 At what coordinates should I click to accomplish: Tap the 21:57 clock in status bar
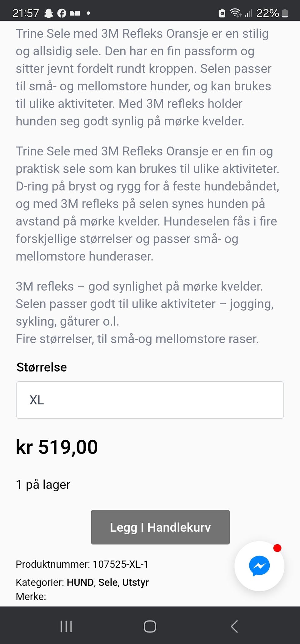pos(26,13)
